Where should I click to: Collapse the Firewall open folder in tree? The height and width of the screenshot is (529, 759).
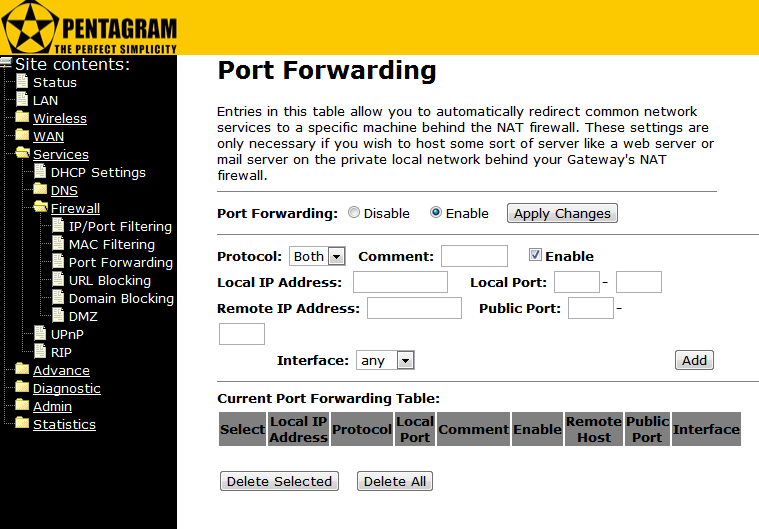40,208
